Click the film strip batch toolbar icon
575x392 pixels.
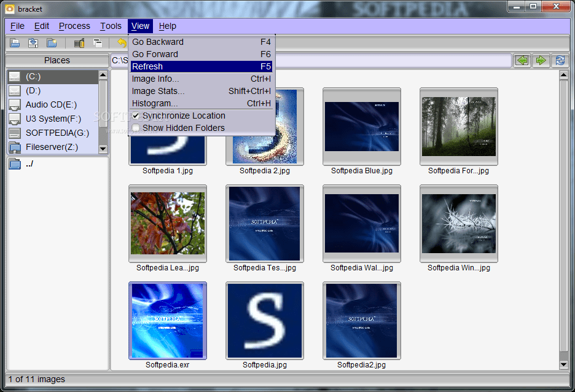(79, 43)
